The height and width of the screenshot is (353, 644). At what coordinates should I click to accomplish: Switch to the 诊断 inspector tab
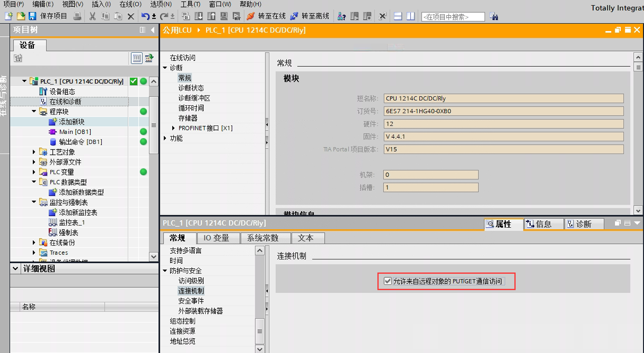click(584, 224)
